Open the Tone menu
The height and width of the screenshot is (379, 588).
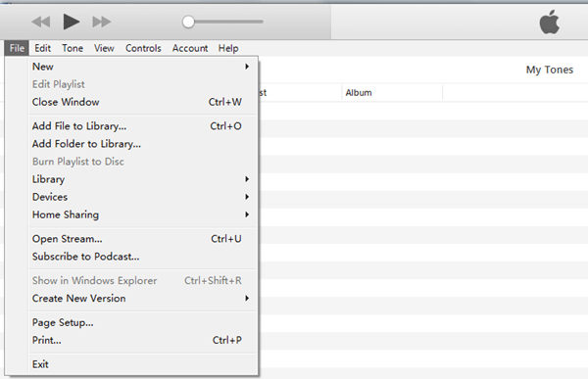(73, 48)
